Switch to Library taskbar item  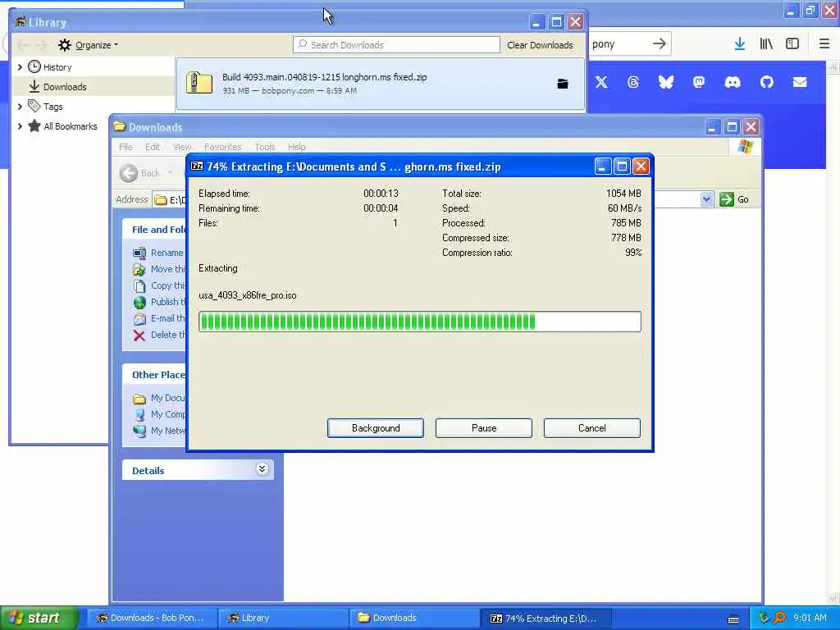point(283,618)
